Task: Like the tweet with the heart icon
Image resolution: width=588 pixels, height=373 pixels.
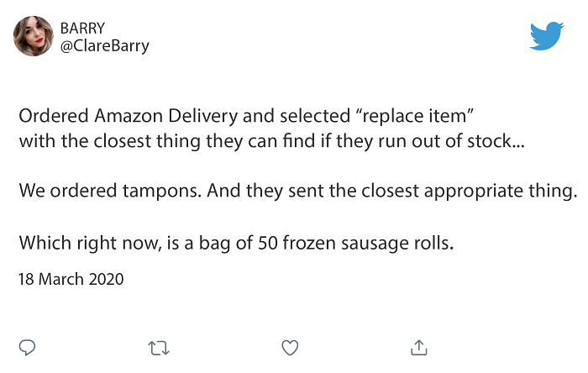Action: (x=290, y=346)
